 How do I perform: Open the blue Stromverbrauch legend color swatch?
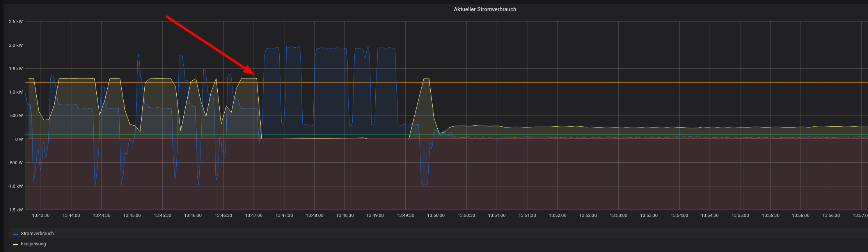(16, 234)
